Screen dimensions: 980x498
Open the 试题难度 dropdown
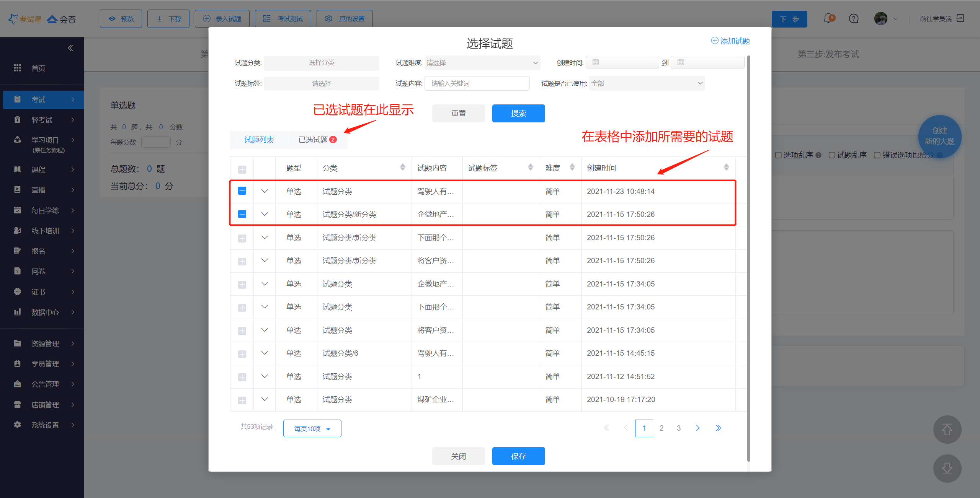tap(482, 63)
